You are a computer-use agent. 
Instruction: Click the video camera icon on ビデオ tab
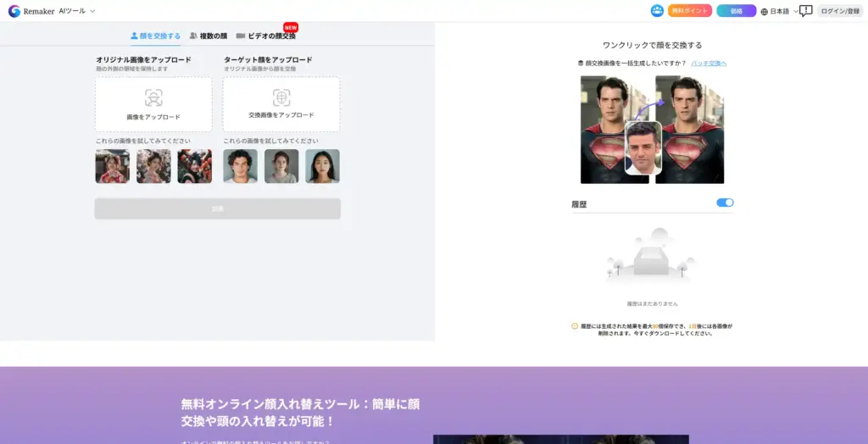[240, 36]
